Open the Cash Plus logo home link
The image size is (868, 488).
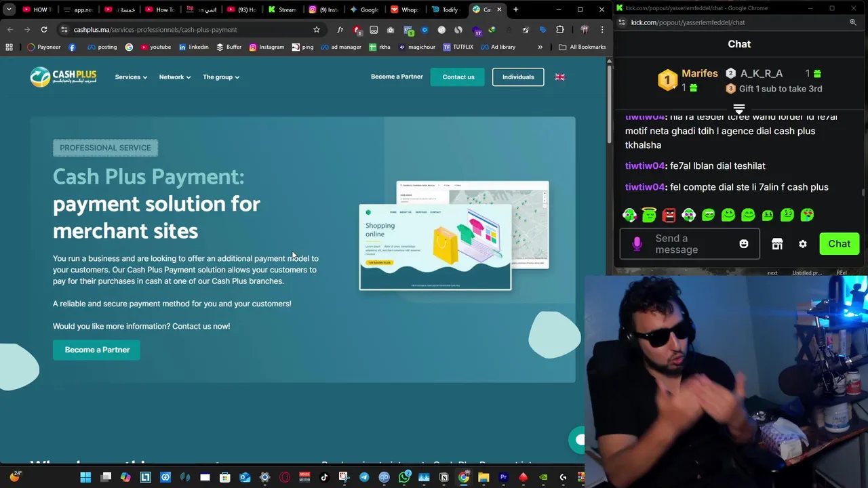[x=63, y=77]
